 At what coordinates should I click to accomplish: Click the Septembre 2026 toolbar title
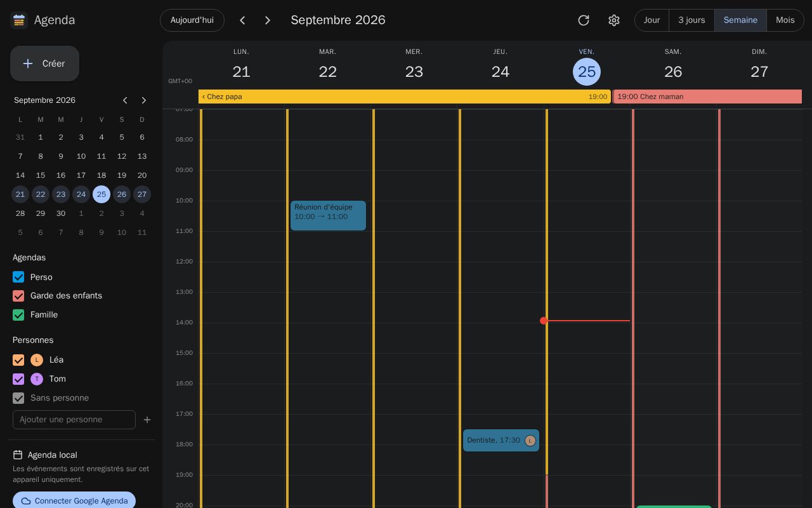(338, 20)
